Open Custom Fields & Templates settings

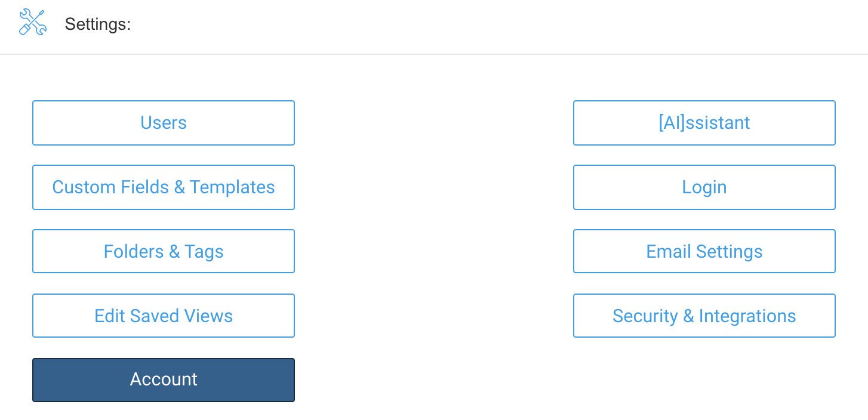(164, 187)
